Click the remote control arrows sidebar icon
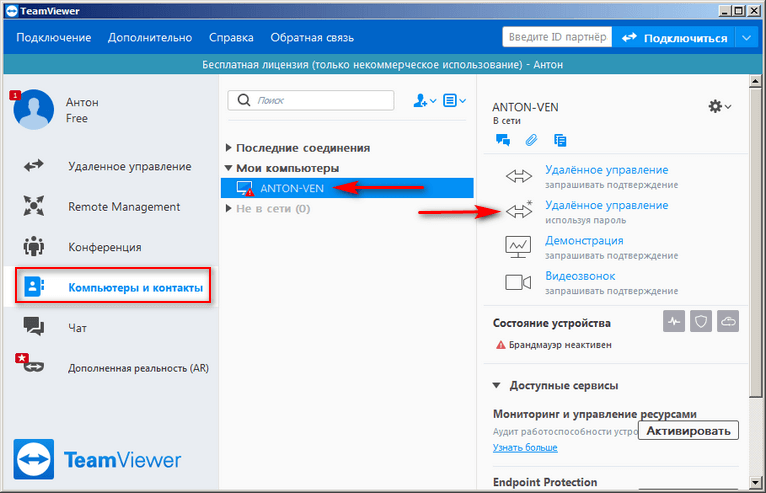Image resolution: width=766 pixels, height=493 pixels. click(x=34, y=166)
